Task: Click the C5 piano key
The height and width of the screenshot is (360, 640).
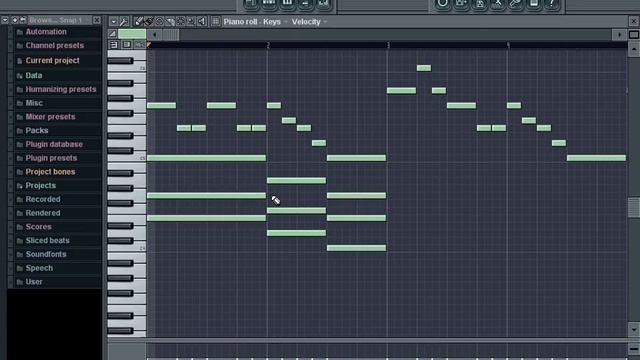Action: click(x=127, y=158)
